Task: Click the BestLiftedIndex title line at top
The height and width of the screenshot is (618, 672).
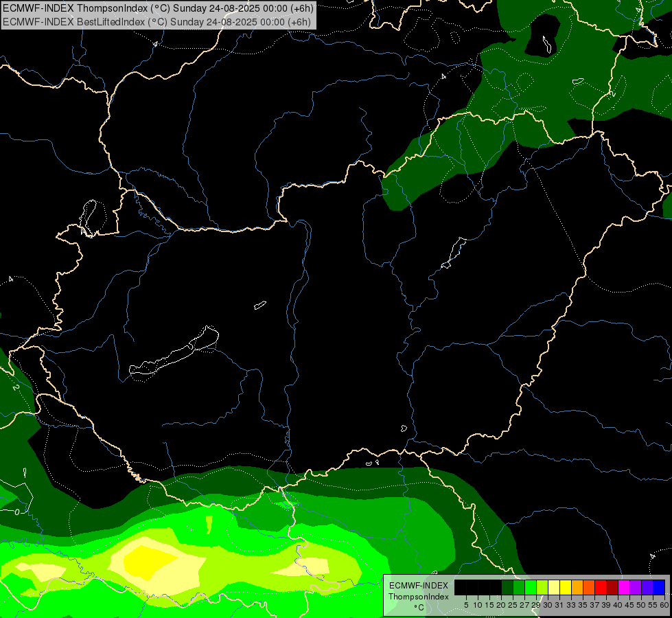Action: 157,22
